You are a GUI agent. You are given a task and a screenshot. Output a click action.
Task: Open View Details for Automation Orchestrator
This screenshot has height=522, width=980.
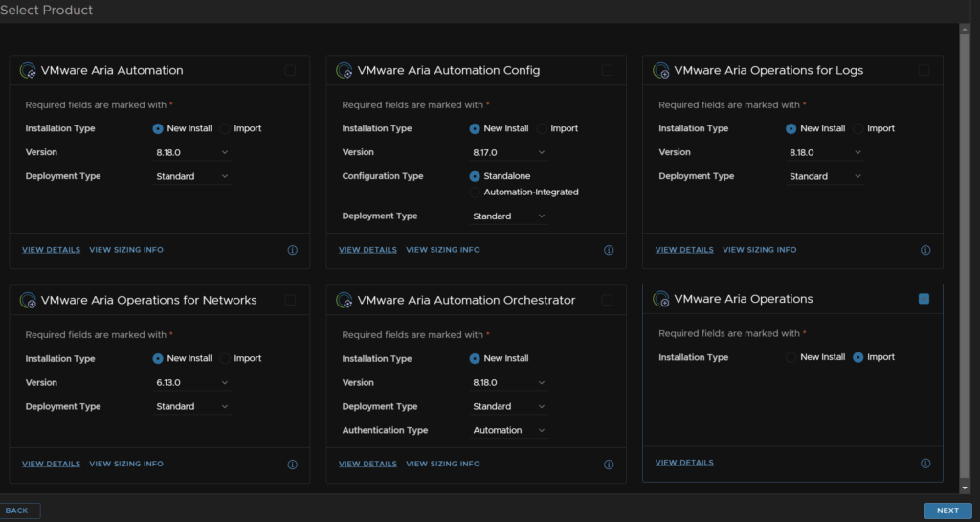pos(367,464)
